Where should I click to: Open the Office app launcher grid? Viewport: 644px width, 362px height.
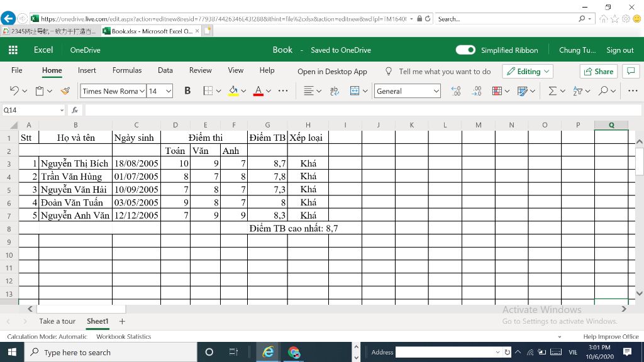click(x=13, y=50)
